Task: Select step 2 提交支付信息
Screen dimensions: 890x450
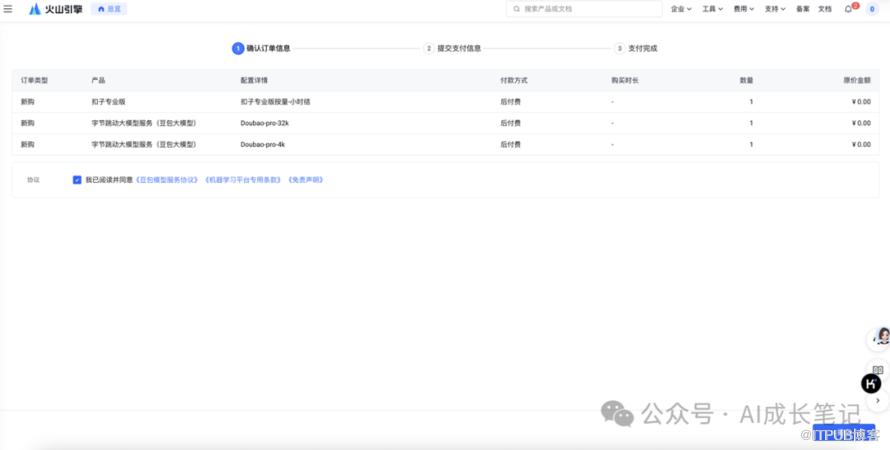Action: 452,49
